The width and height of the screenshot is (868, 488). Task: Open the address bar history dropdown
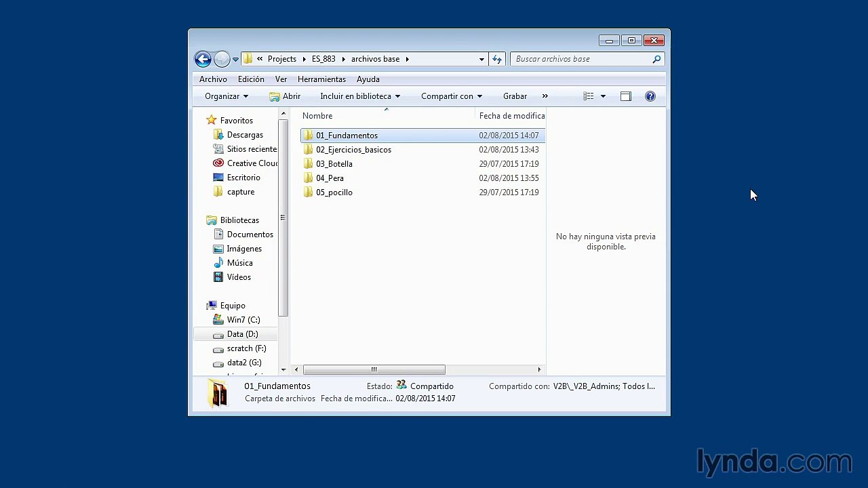(481, 59)
